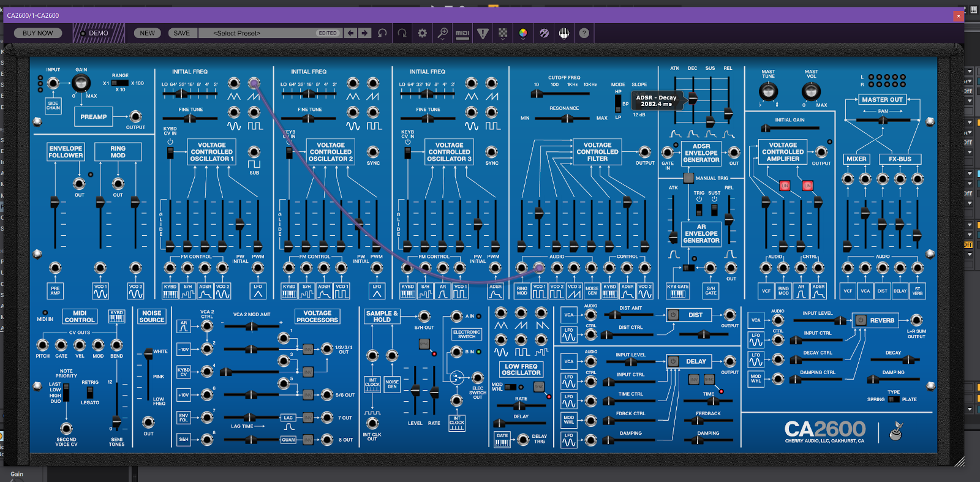Click the purple striped circle toolbar icon

pyautogui.click(x=544, y=33)
